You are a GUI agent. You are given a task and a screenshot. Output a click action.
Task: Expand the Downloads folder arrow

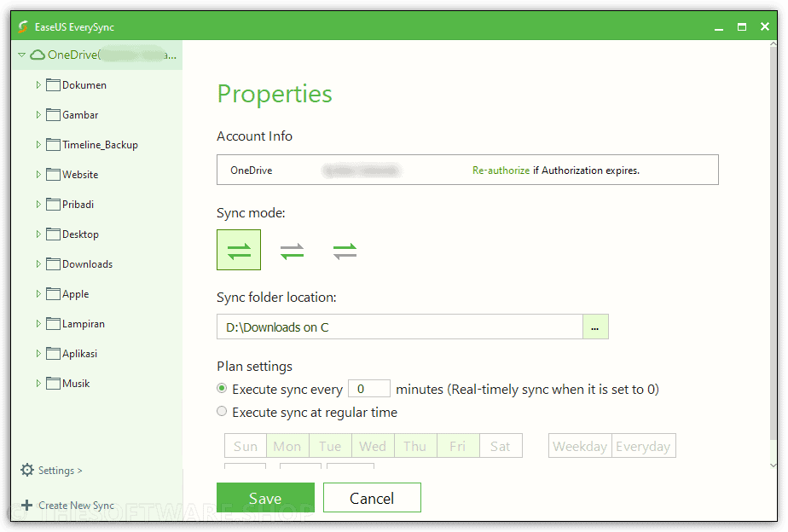pyautogui.click(x=38, y=263)
